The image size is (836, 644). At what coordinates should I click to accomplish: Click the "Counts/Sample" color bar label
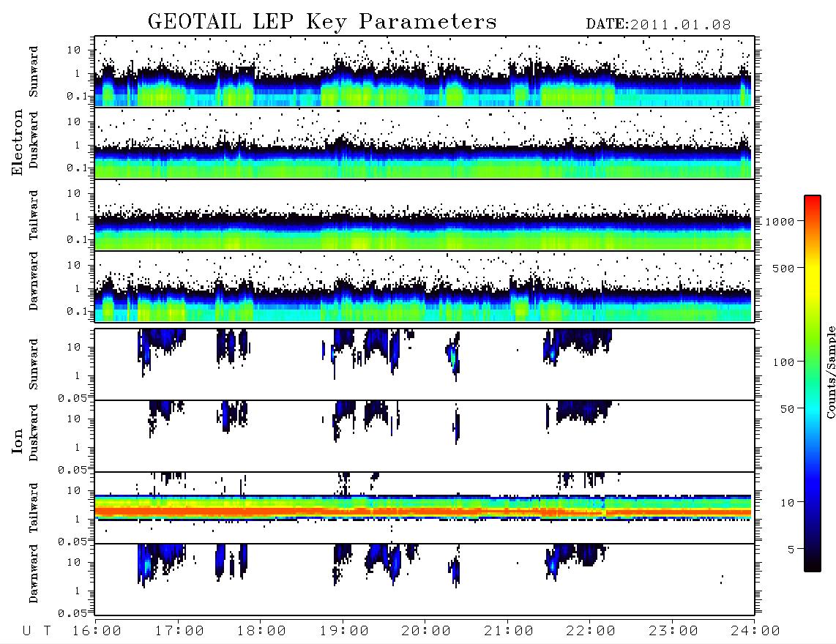830,372
